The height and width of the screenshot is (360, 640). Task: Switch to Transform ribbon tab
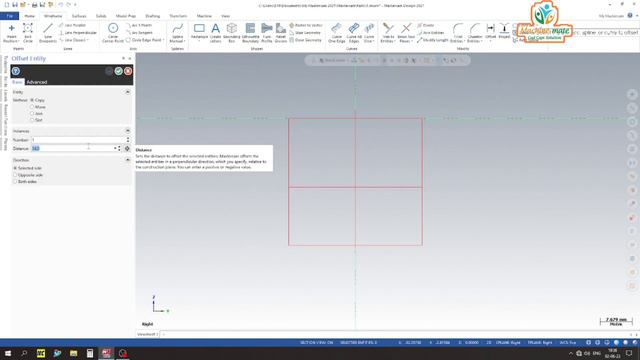[x=178, y=16]
